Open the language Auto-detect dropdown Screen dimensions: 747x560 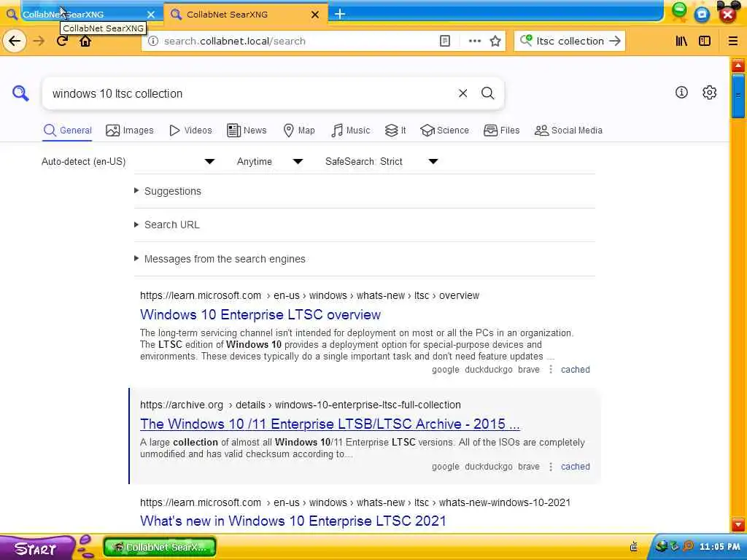[128, 161]
